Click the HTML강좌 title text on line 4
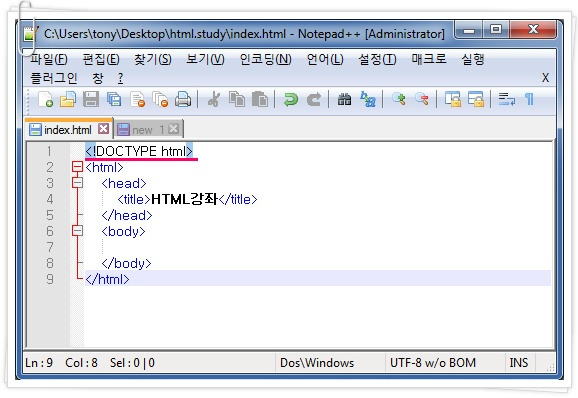The width and height of the screenshot is (578, 398). pyautogui.click(x=184, y=199)
